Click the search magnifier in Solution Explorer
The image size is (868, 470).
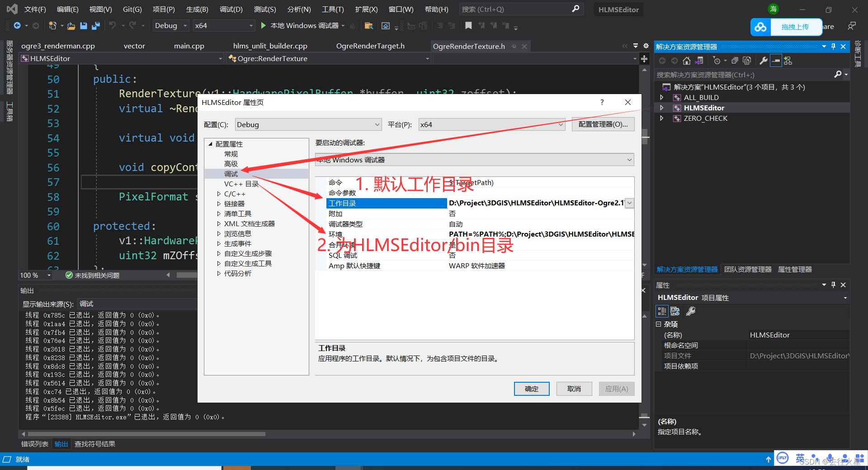[838, 75]
